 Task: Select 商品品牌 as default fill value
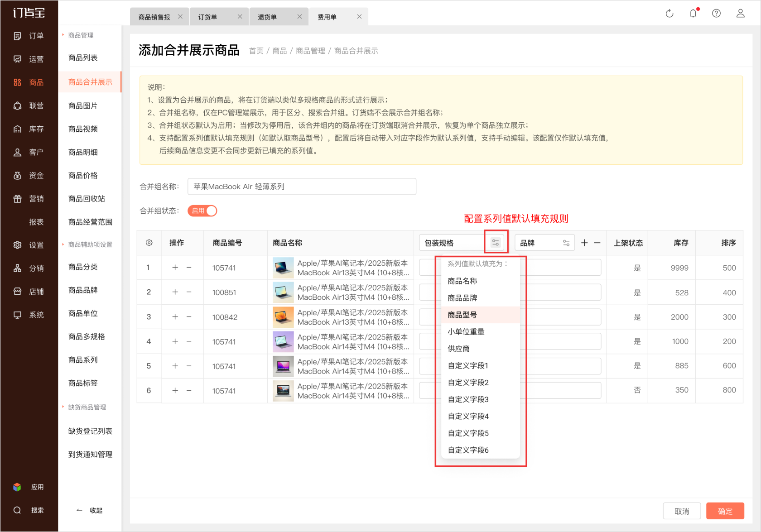click(481, 298)
